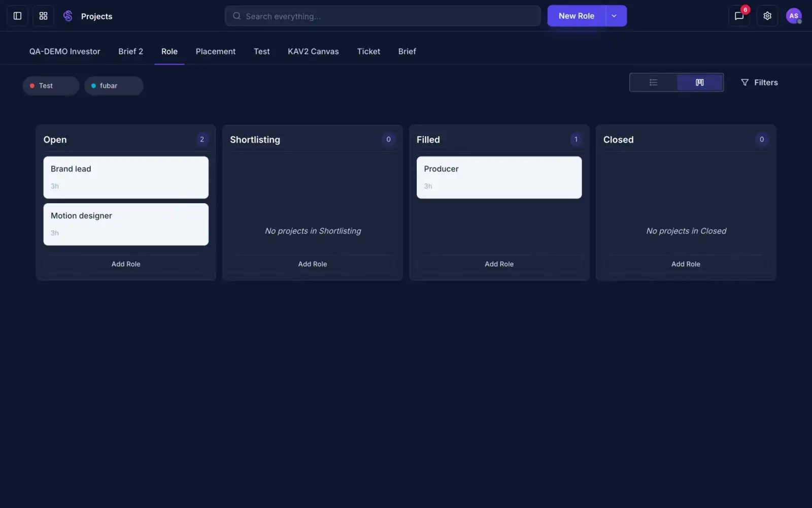This screenshot has width=812, height=508.
Task: Click the Projects title text
Action: 96,16
